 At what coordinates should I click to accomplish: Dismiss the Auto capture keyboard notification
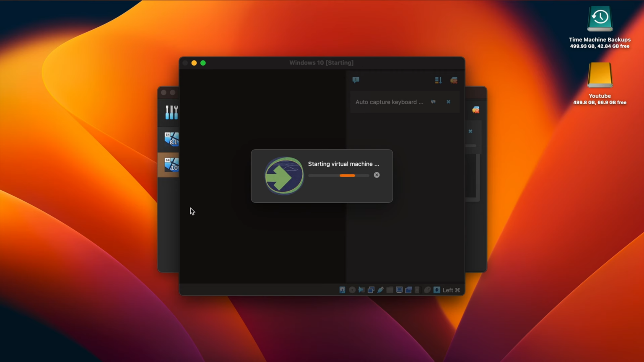click(x=448, y=102)
